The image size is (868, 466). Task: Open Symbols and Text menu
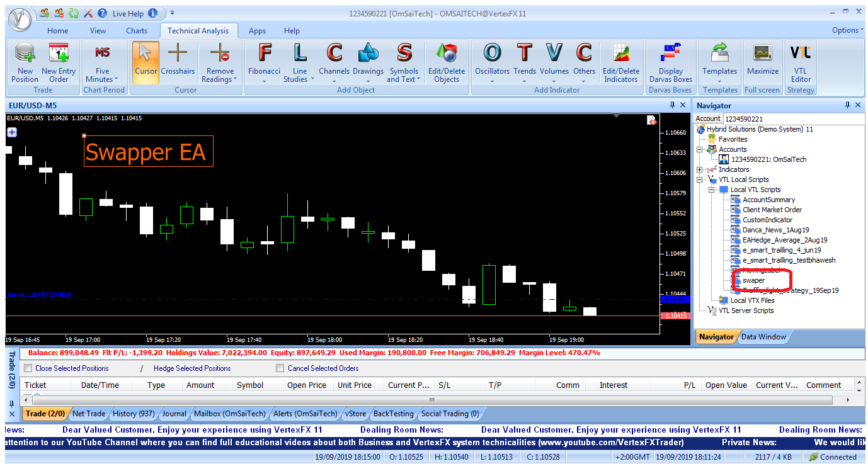click(404, 63)
